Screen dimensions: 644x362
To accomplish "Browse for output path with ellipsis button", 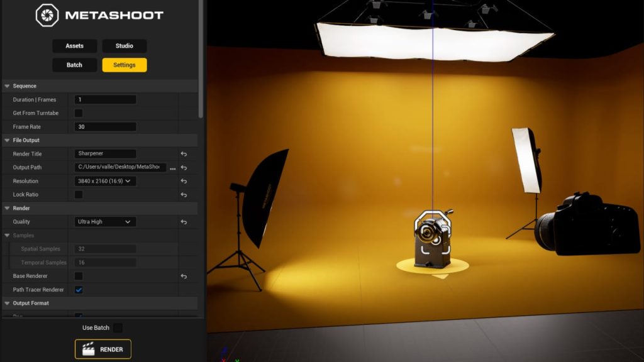I will [x=172, y=168].
